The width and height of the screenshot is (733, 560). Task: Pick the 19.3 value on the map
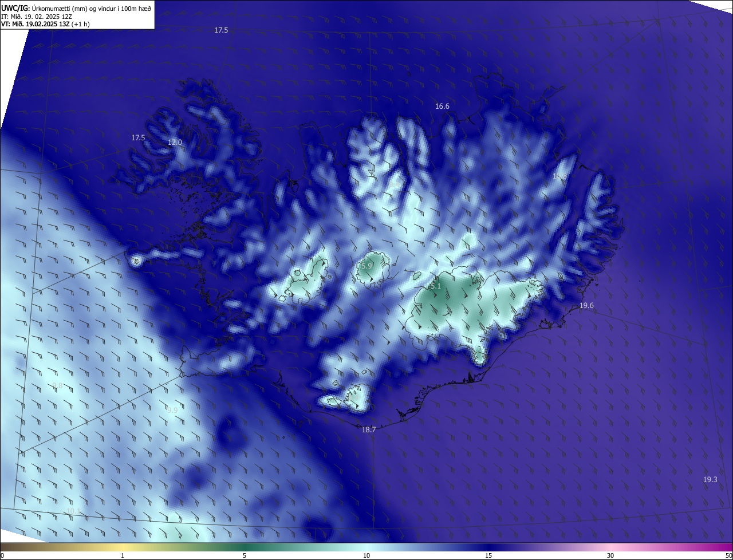(710, 479)
